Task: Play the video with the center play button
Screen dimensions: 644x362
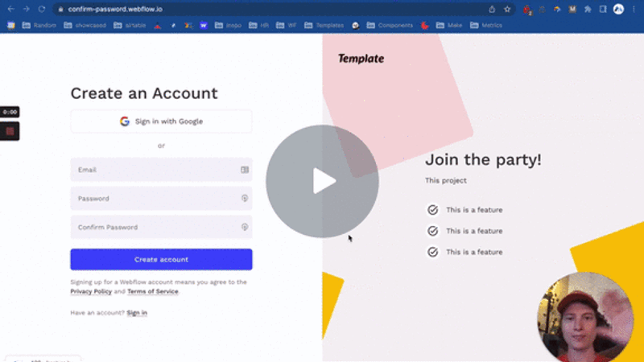Action: click(323, 181)
